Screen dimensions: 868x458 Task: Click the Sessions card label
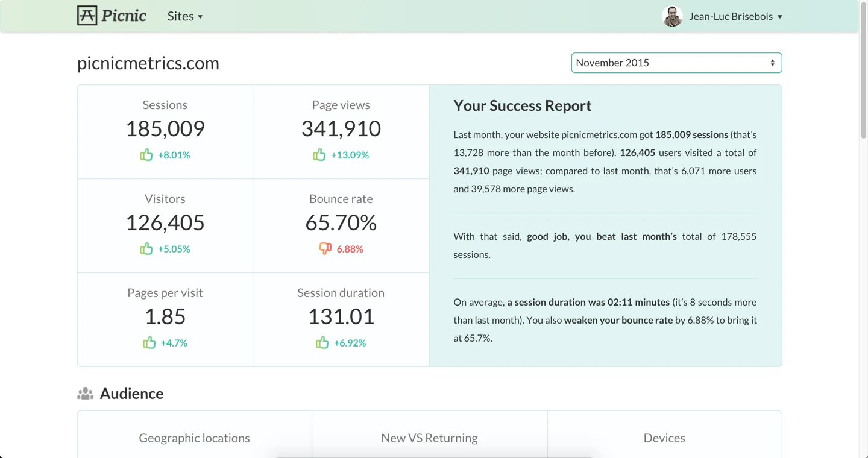coord(165,105)
